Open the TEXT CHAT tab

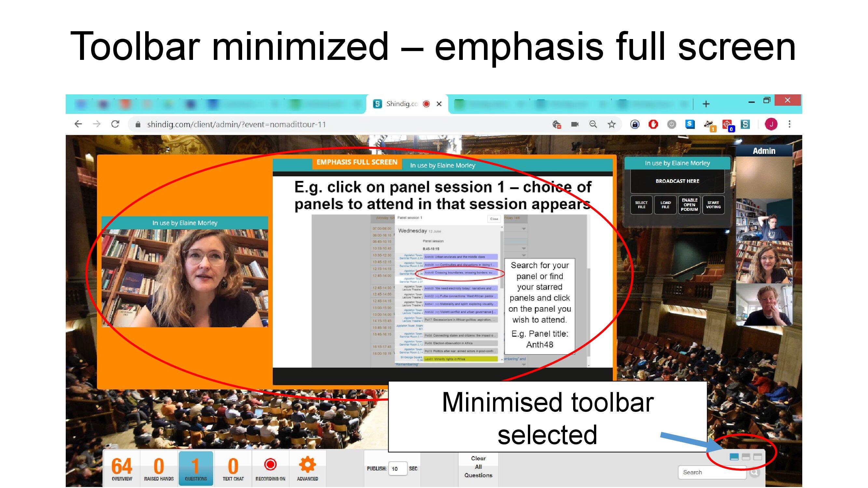click(x=233, y=468)
